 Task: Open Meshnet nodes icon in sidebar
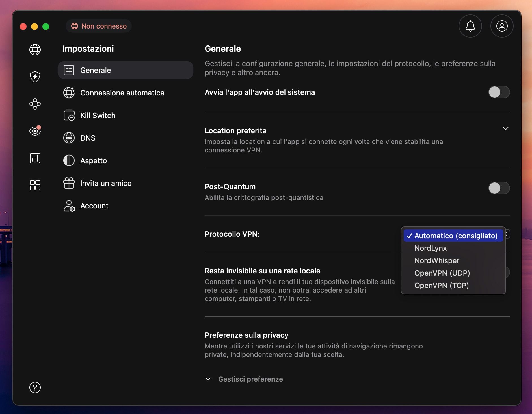[35, 104]
